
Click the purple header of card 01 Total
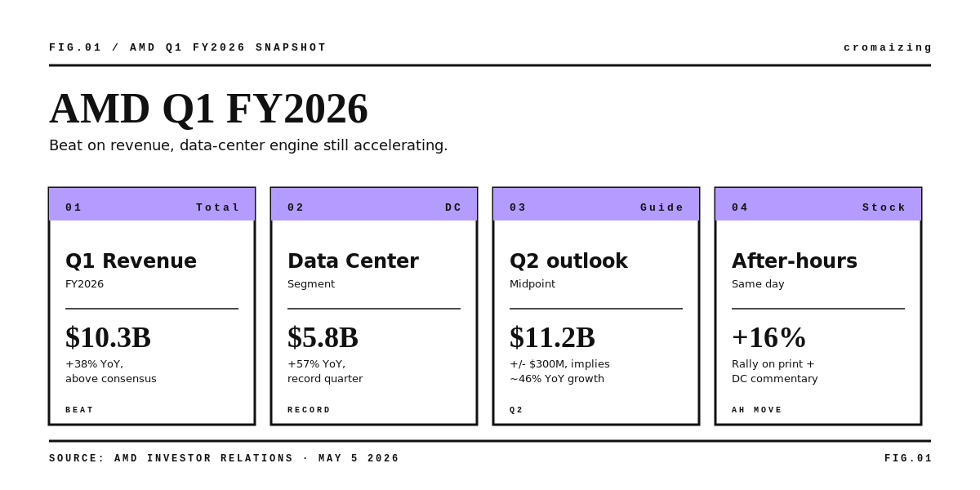(152, 204)
